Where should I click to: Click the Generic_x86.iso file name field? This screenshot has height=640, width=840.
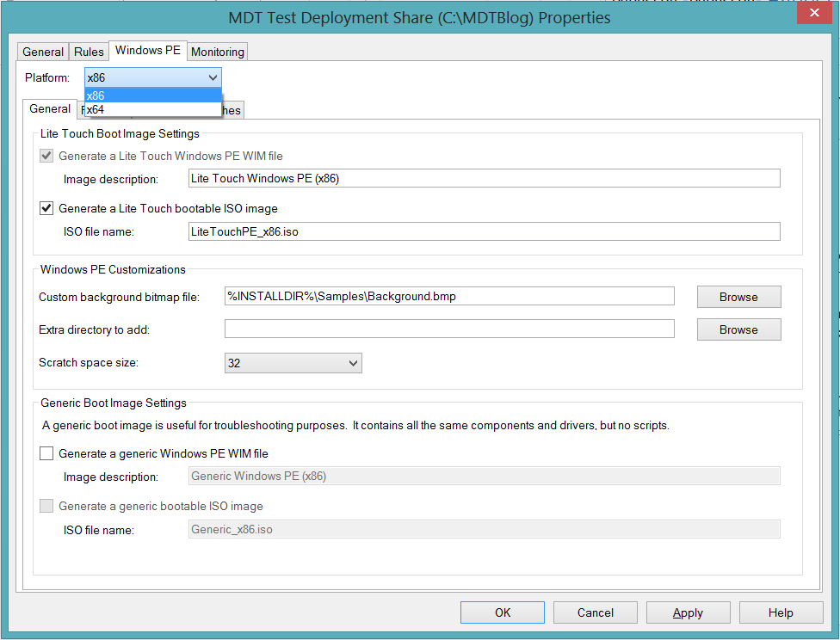pos(485,529)
